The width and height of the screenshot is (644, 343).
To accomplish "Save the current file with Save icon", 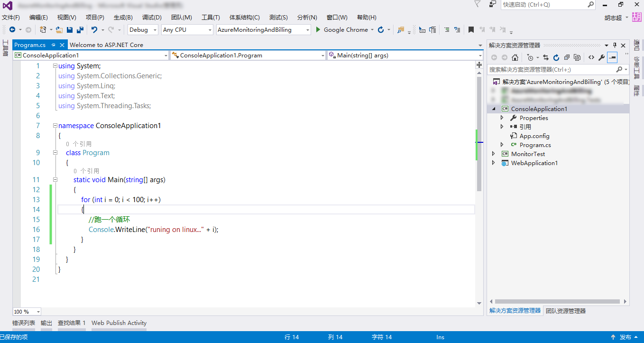I will [70, 29].
